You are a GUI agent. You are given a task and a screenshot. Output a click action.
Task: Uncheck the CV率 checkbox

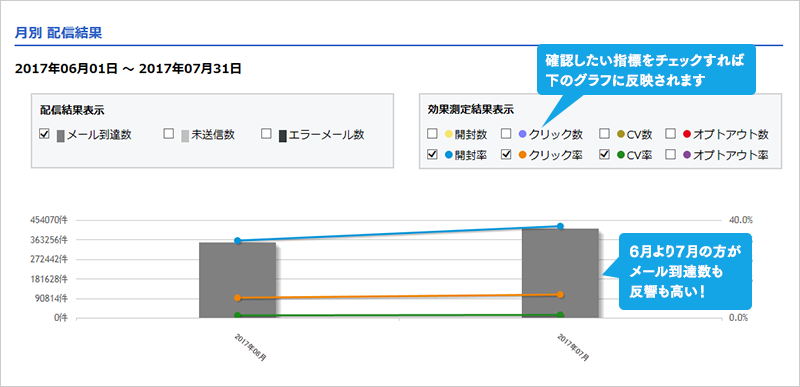click(604, 154)
